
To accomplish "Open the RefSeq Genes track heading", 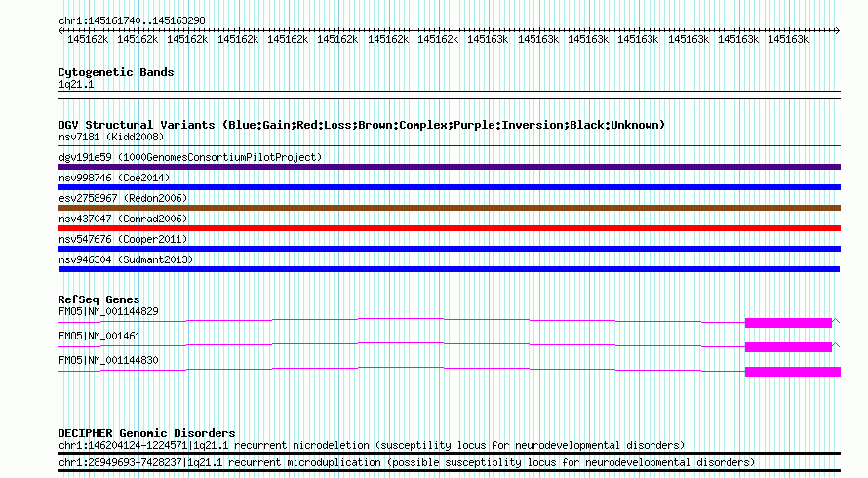I will [99, 299].
